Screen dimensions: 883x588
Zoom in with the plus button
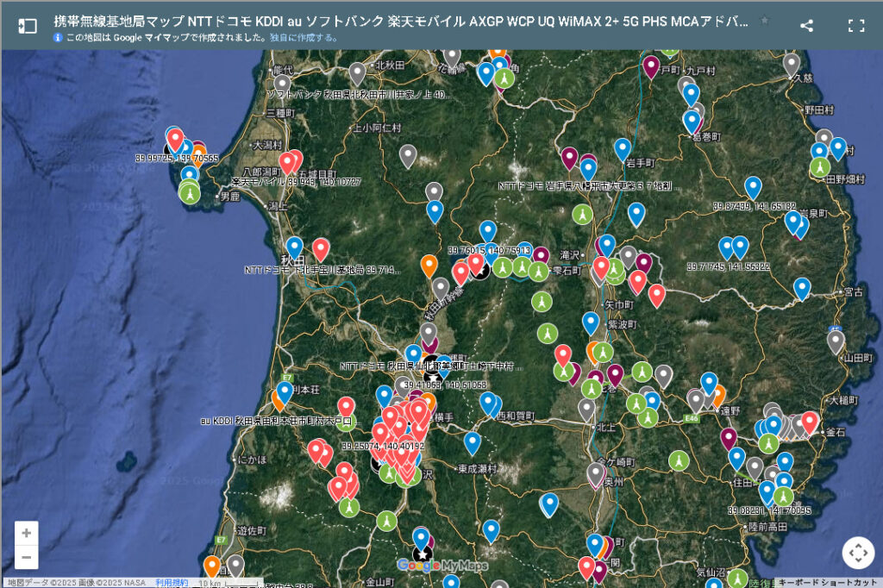click(27, 533)
